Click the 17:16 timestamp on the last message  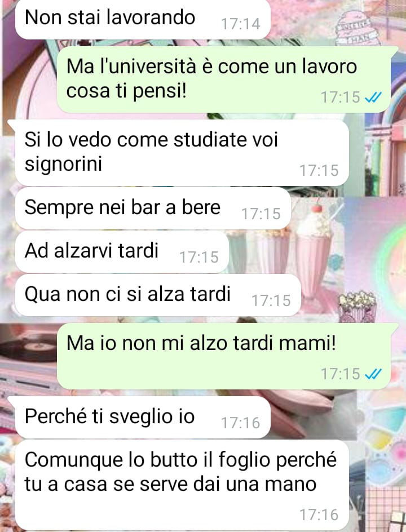(x=319, y=515)
